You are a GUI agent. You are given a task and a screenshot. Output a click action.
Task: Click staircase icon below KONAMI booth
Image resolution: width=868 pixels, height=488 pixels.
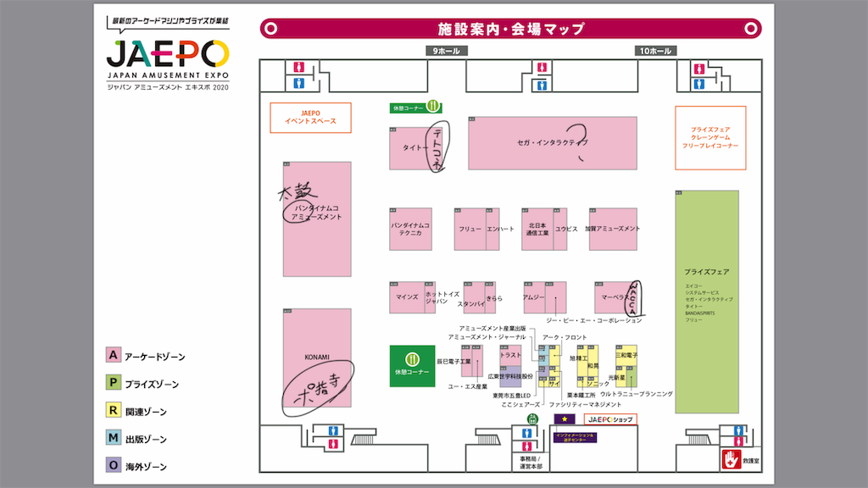coord(363,440)
